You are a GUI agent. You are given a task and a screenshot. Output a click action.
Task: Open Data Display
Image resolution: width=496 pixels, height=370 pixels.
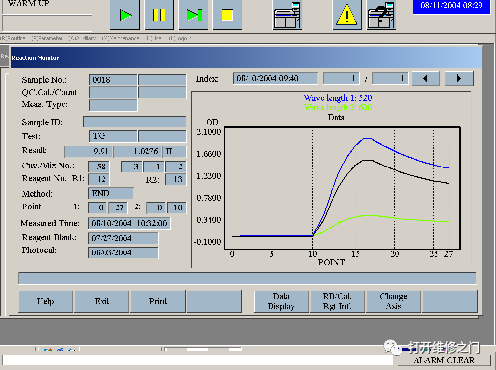[x=281, y=302]
